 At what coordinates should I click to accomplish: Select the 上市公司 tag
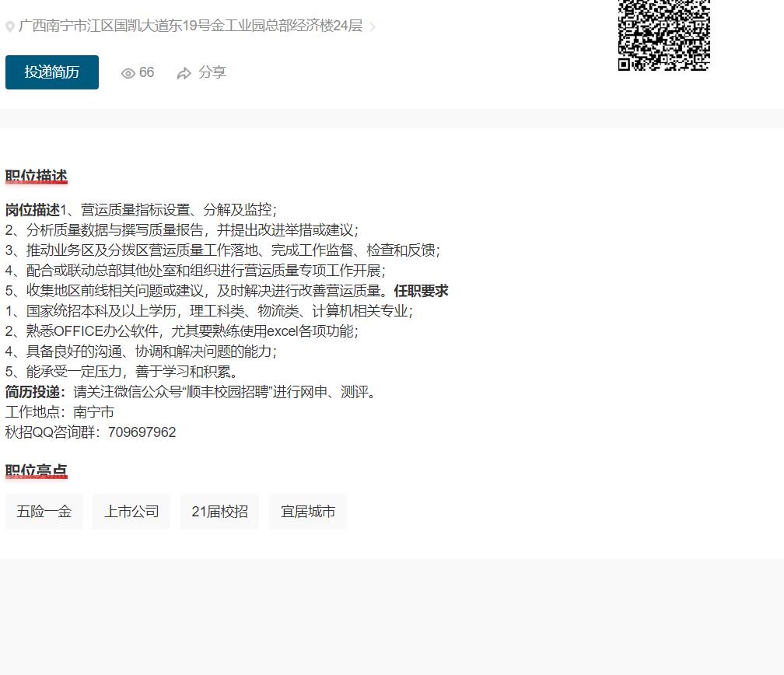click(x=131, y=512)
